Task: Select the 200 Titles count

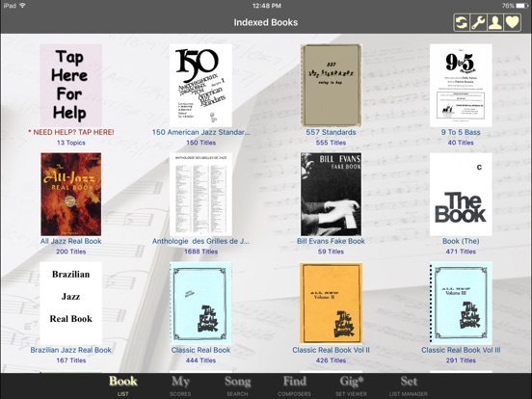Action: pyautogui.click(x=71, y=252)
